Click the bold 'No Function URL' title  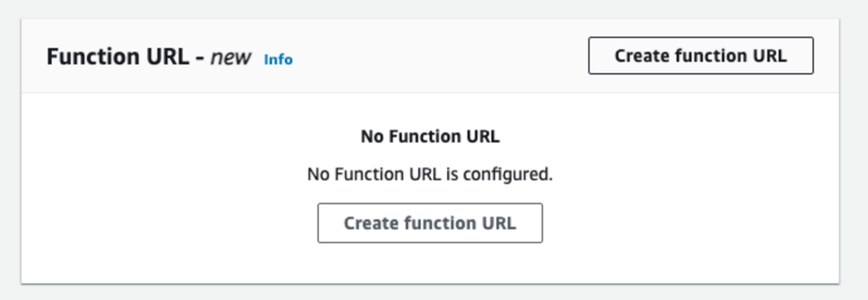[x=430, y=136]
